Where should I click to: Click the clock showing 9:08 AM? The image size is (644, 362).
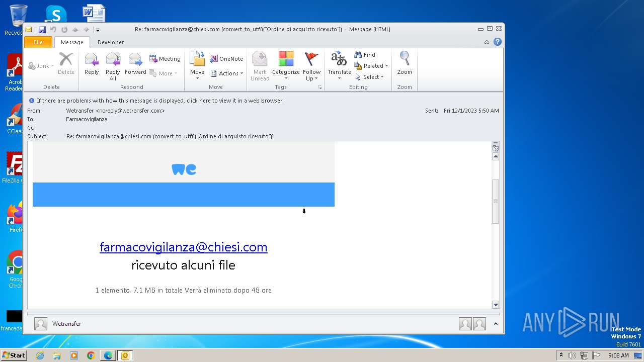618,355
